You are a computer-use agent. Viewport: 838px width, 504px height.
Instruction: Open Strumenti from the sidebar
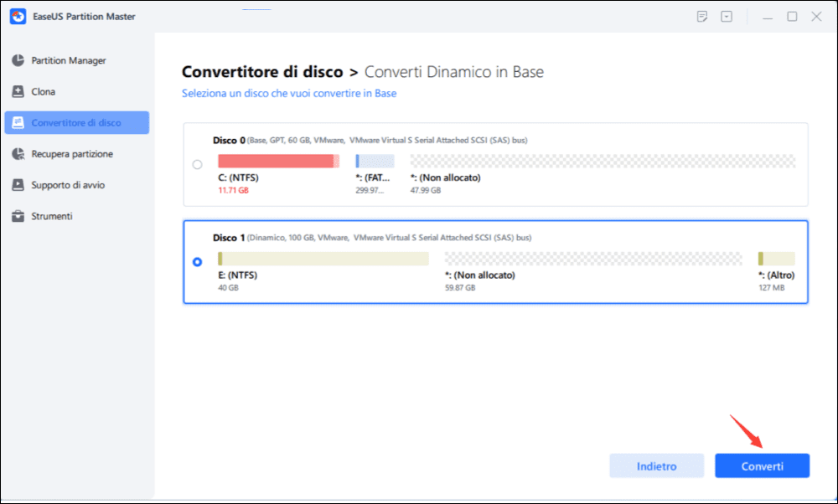77,216
